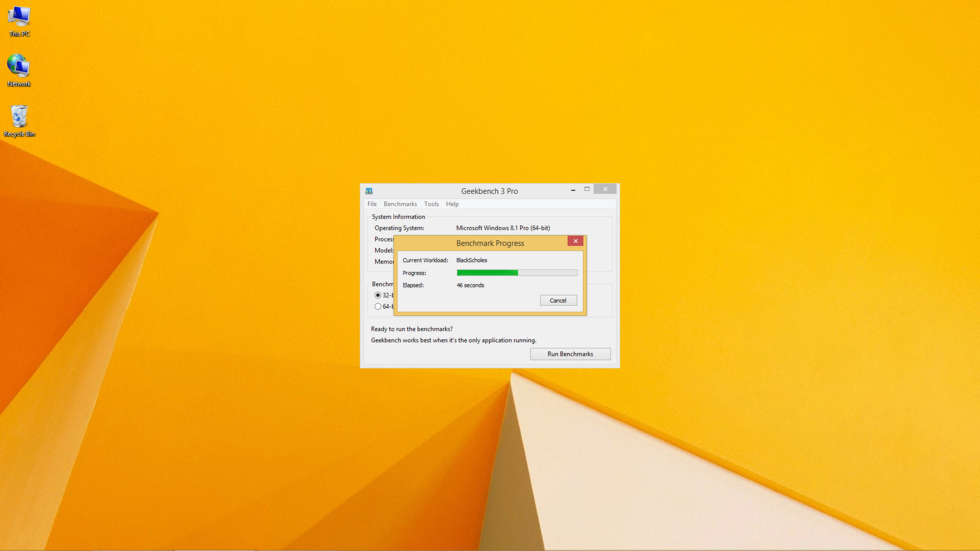
Task: Click the benchmark progress bar
Action: click(517, 273)
